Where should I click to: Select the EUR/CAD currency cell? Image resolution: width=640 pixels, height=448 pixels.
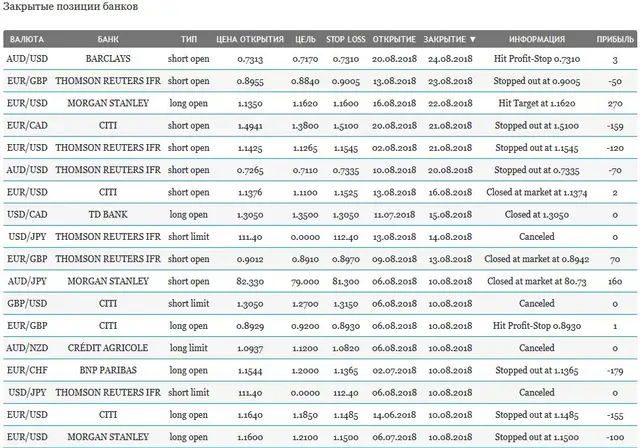point(27,126)
